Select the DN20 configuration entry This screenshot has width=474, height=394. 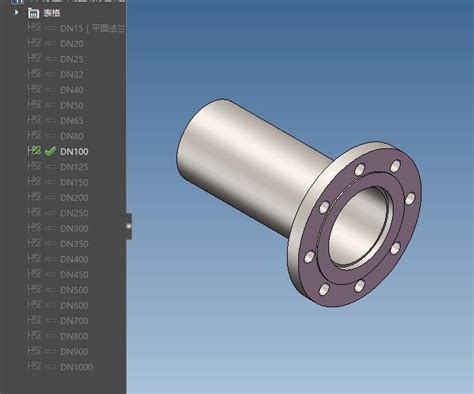click(72, 44)
